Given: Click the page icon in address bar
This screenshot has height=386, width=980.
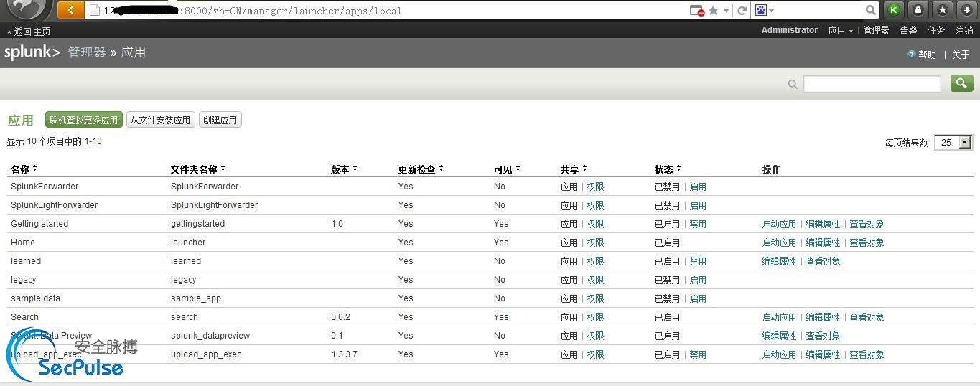Looking at the screenshot, I should pos(94,11).
